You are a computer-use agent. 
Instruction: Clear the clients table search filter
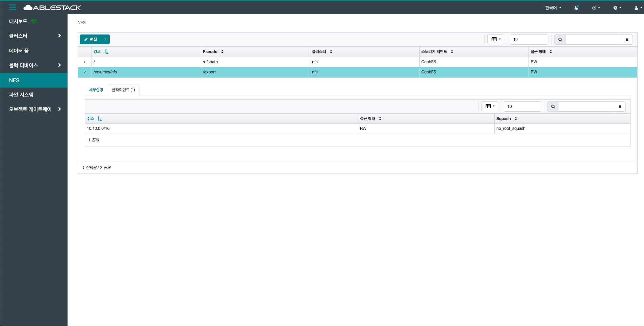click(x=620, y=107)
